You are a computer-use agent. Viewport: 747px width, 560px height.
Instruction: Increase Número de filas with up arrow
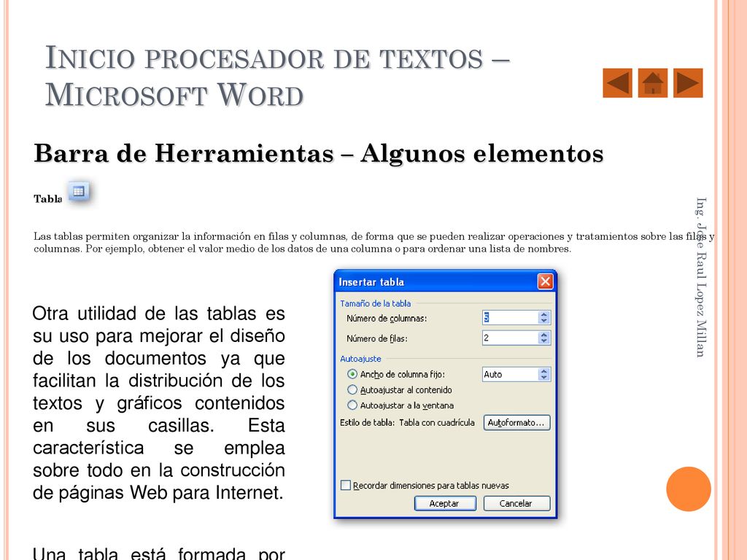click(x=544, y=335)
